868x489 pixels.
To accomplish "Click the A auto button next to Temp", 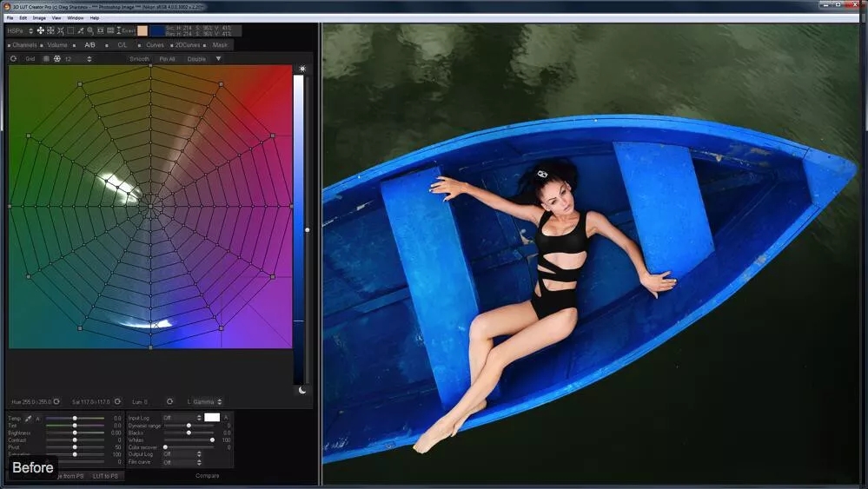I will click(37, 419).
